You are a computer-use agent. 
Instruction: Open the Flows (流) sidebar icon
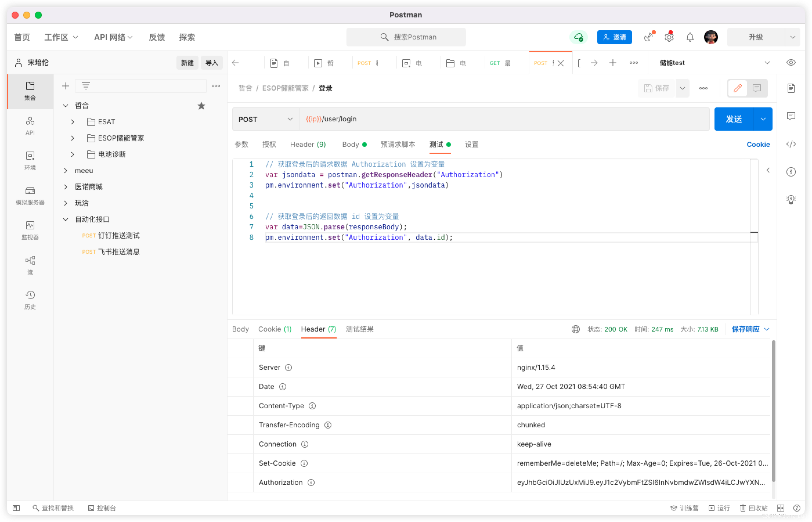[30, 265]
